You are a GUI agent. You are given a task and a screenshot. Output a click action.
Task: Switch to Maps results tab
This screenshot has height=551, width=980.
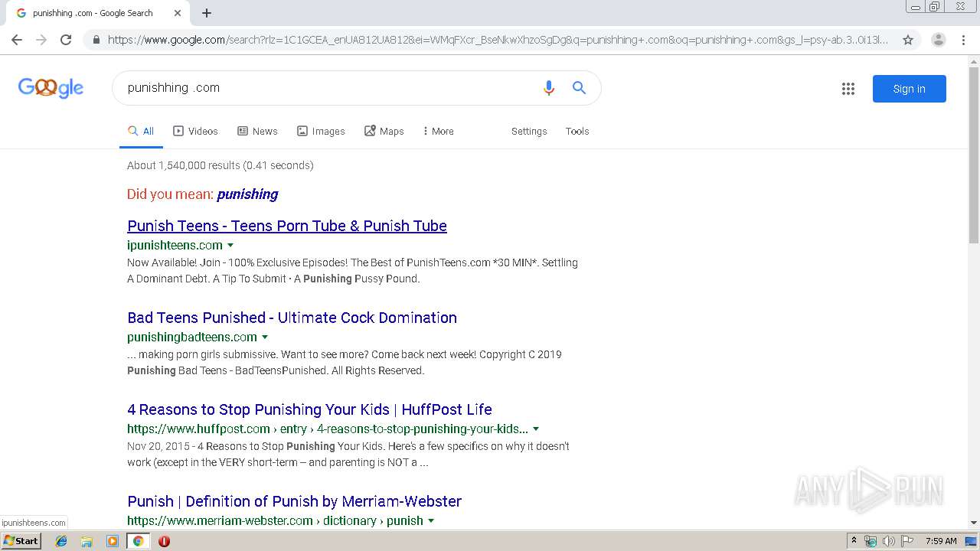click(384, 131)
